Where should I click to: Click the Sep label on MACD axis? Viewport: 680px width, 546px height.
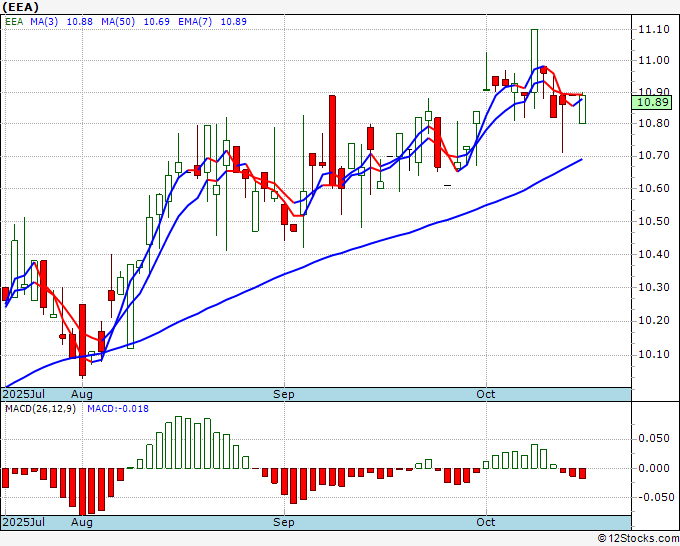[284, 522]
